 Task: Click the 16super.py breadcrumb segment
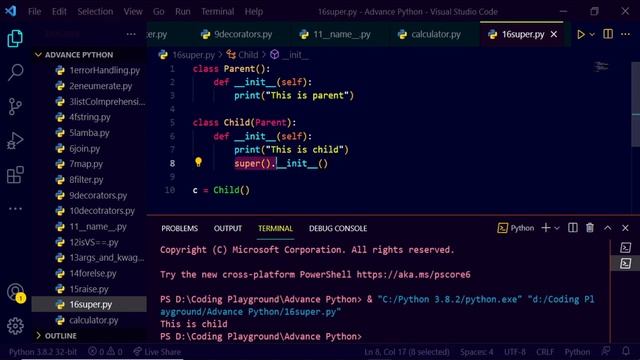(x=187, y=55)
